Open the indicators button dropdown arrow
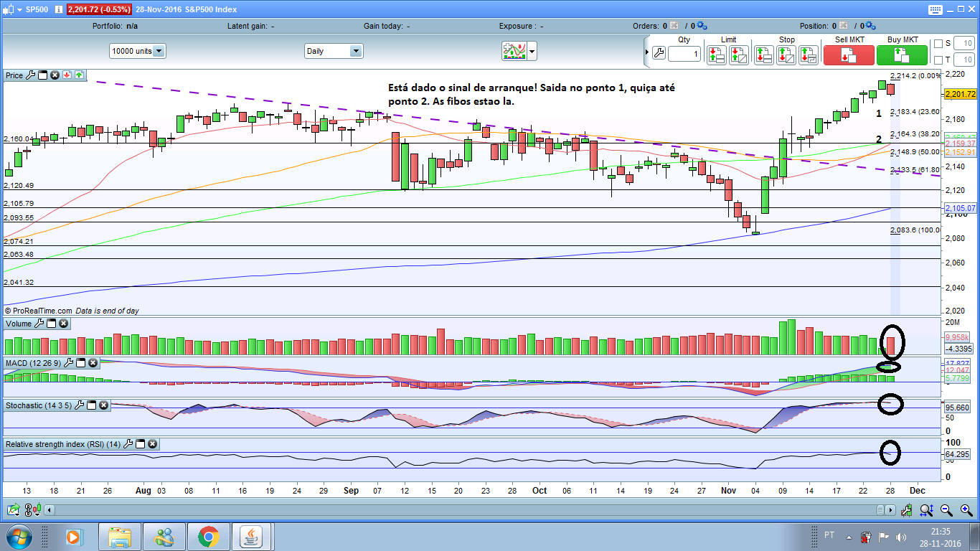980x551 pixels. [532, 51]
